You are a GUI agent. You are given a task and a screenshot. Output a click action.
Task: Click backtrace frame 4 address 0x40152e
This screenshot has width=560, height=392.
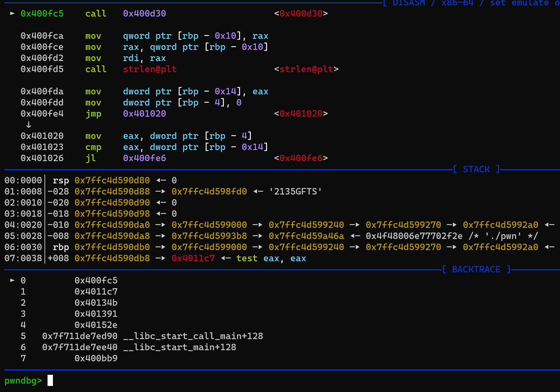click(x=96, y=325)
